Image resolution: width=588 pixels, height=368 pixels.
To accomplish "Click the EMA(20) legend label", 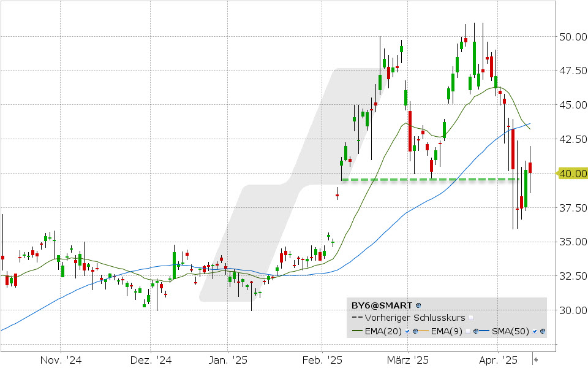I will (383, 331).
